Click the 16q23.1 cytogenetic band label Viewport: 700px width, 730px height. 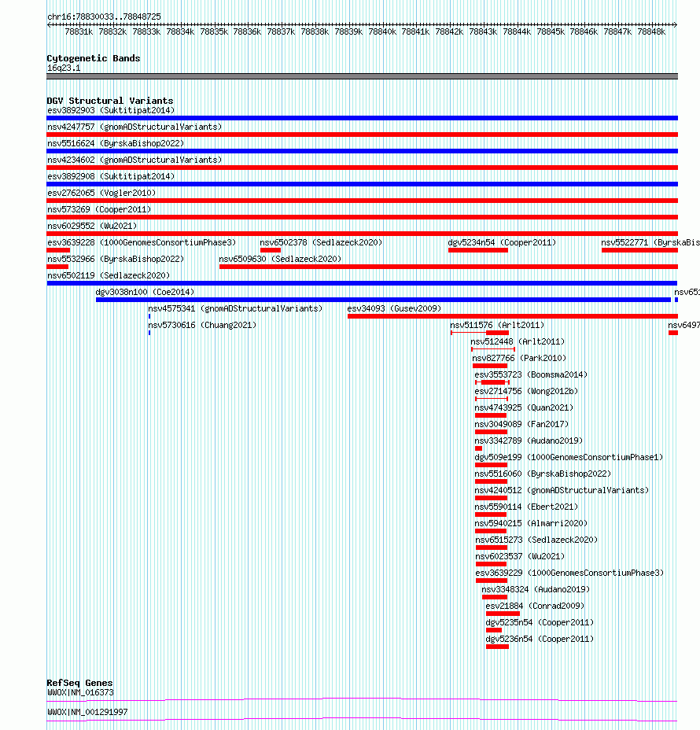64,68
